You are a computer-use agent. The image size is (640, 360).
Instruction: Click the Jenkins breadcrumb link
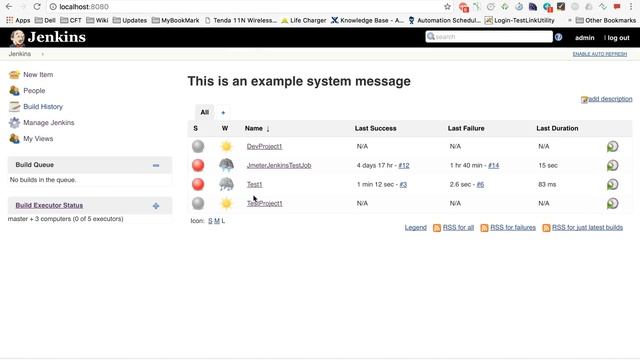[x=20, y=54]
